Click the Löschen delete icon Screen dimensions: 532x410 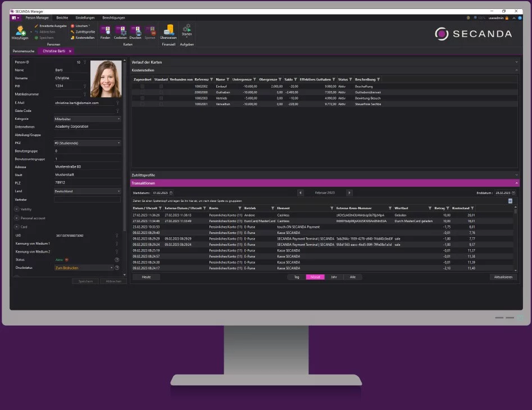coord(72,26)
